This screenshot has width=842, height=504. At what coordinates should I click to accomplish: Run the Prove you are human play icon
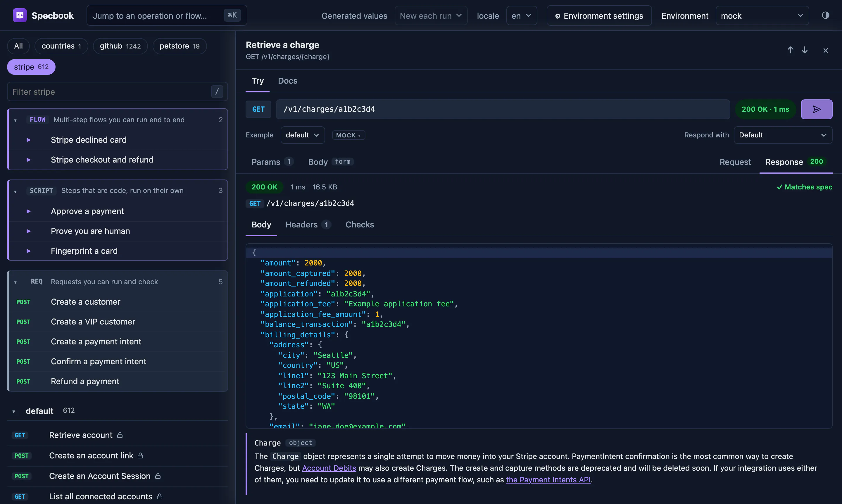tap(29, 231)
